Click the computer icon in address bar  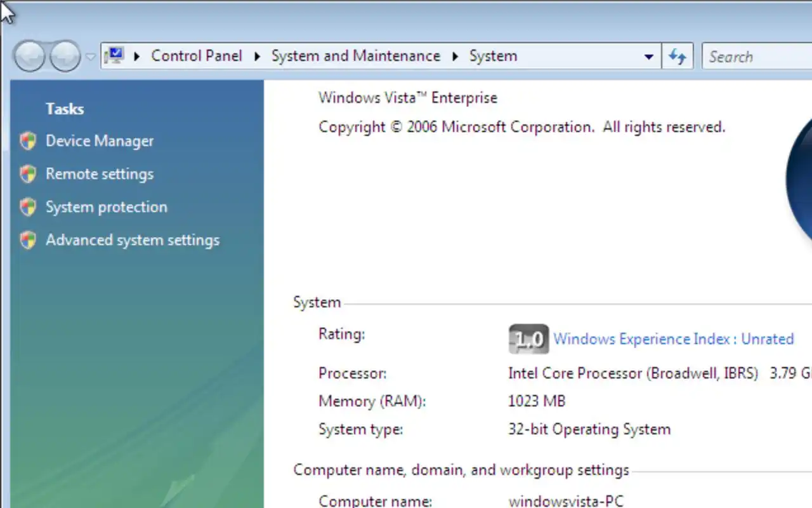(115, 56)
